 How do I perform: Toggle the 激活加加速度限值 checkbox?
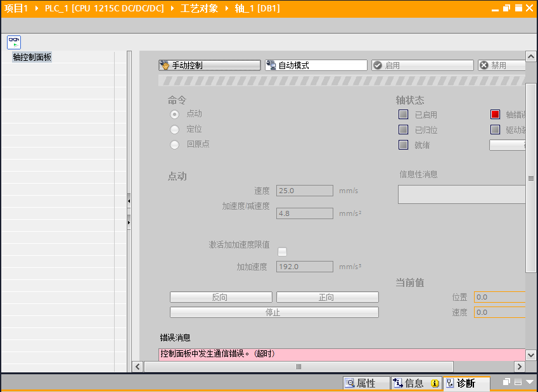[282, 251]
